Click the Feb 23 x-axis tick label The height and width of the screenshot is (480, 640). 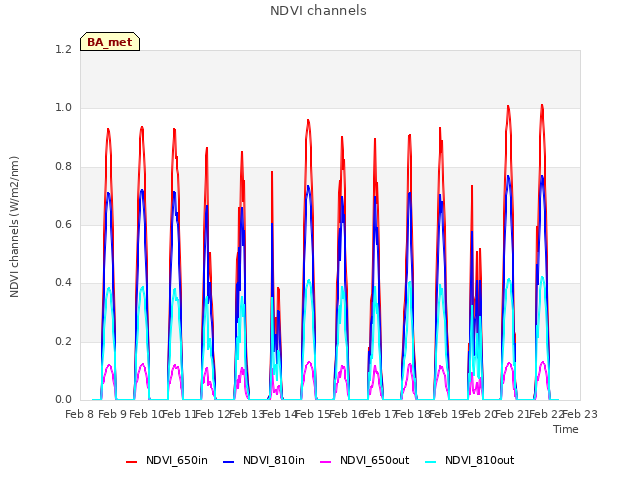click(580, 414)
